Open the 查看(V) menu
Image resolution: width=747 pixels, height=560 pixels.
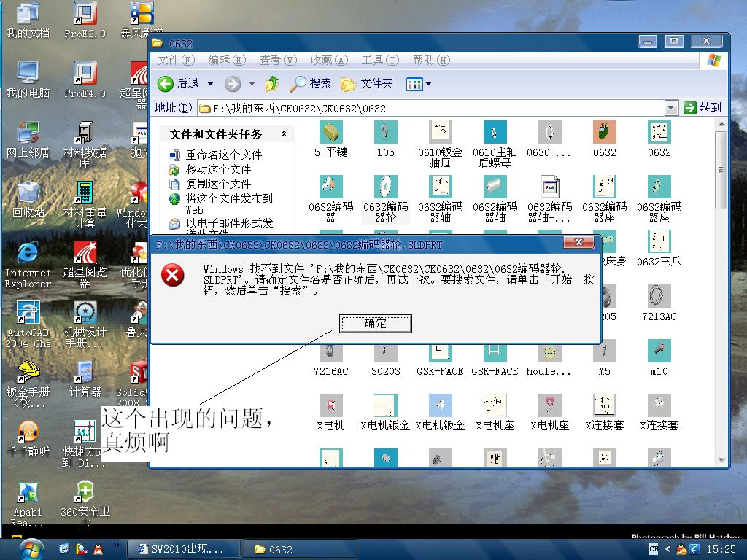click(278, 60)
